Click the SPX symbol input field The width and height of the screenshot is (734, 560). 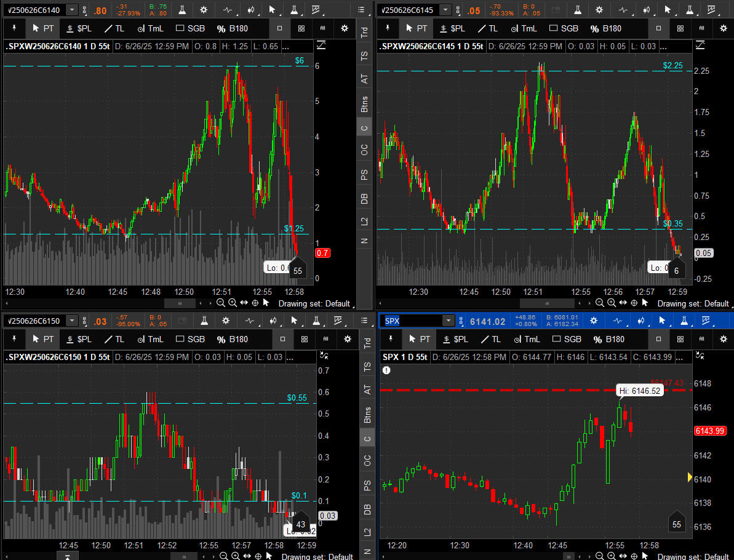click(410, 321)
